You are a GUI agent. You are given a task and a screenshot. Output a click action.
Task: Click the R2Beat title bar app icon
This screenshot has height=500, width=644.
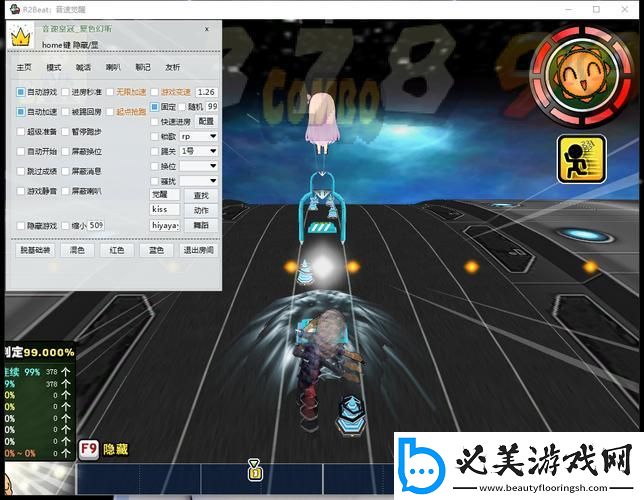[x=12, y=9]
